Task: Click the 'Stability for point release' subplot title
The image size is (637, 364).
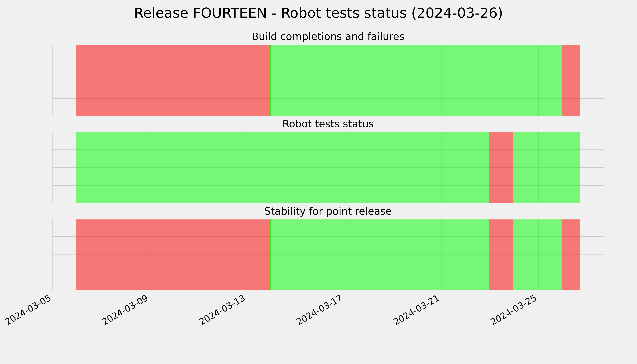Action: tap(328, 212)
